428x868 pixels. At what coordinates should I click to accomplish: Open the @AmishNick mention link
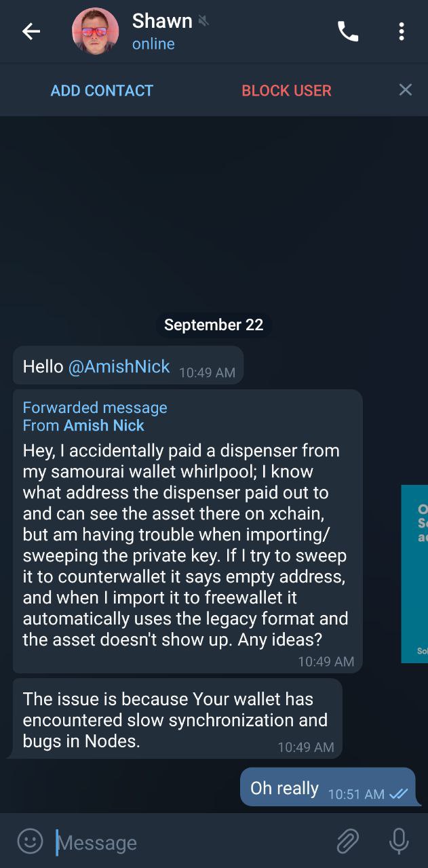tap(119, 367)
